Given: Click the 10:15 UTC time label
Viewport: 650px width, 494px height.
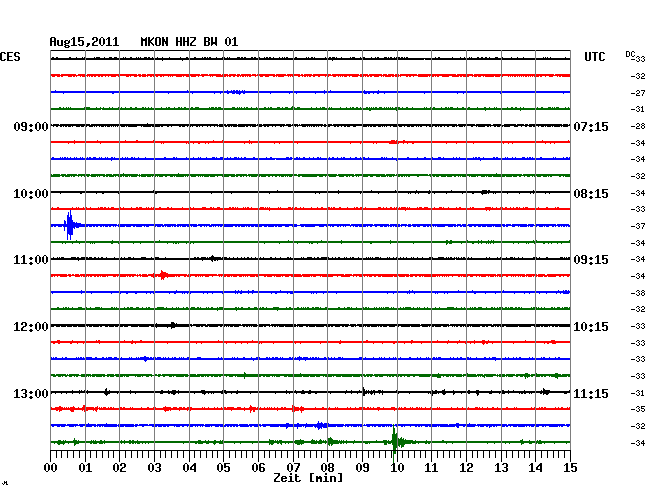Looking at the screenshot, I should (591, 327).
